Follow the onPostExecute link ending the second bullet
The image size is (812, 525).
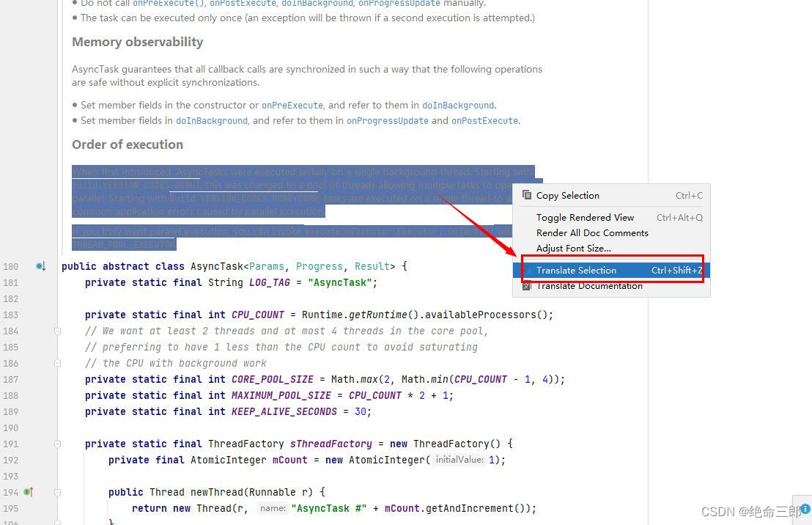click(x=484, y=121)
